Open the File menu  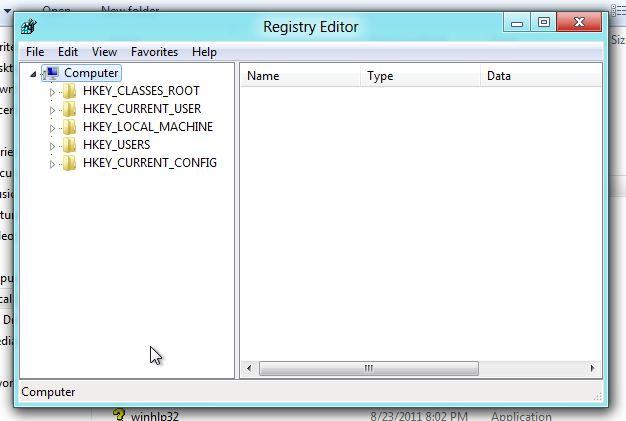point(35,52)
